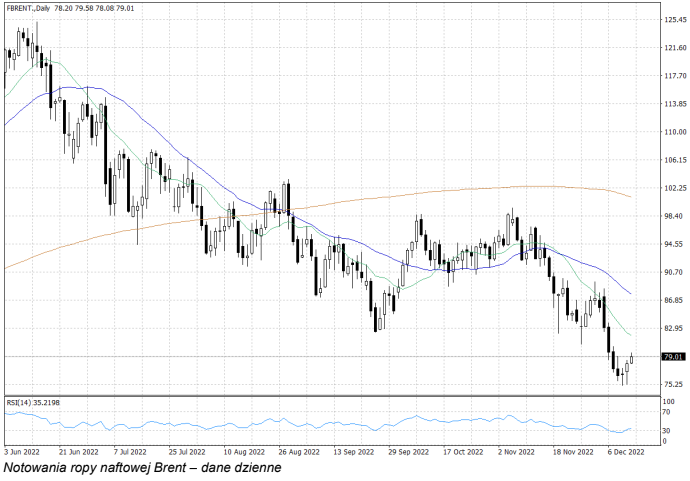Screen dimensions: 690x481
Task: Click the 3 Jun 2022 date label
Action: coord(22,451)
